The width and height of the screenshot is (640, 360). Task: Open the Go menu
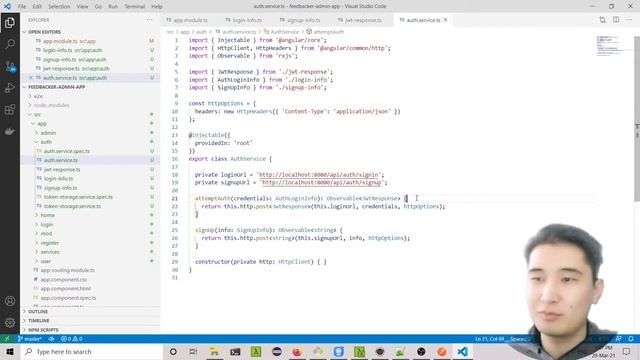pyautogui.click(x=98, y=6)
